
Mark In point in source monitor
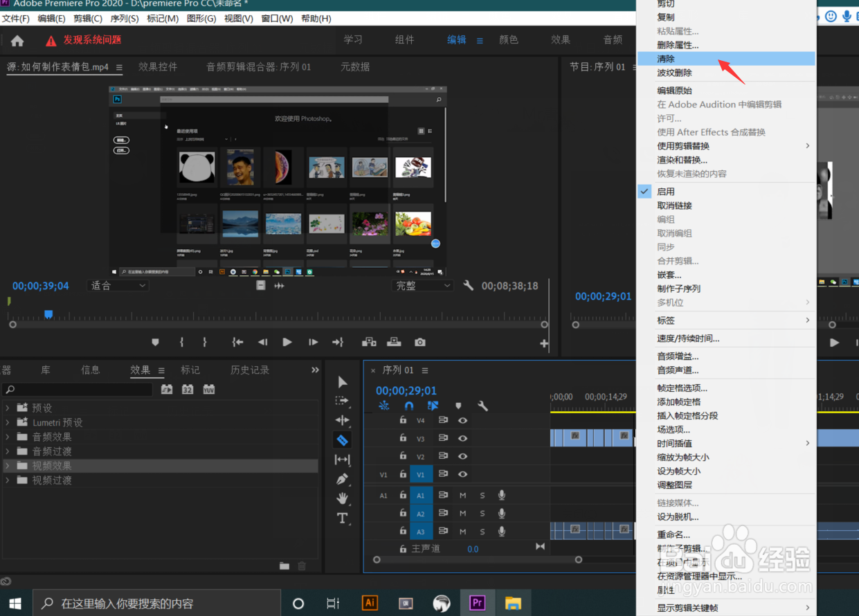[x=181, y=342]
